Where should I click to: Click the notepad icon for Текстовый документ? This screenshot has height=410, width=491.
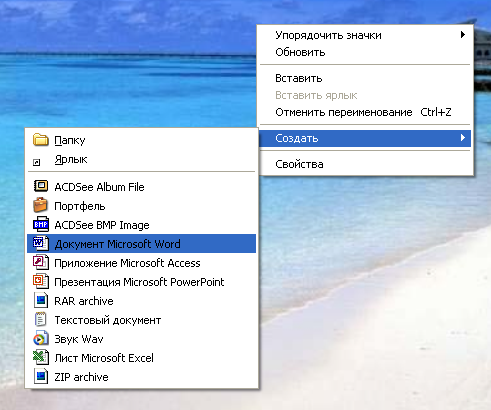[41, 319]
